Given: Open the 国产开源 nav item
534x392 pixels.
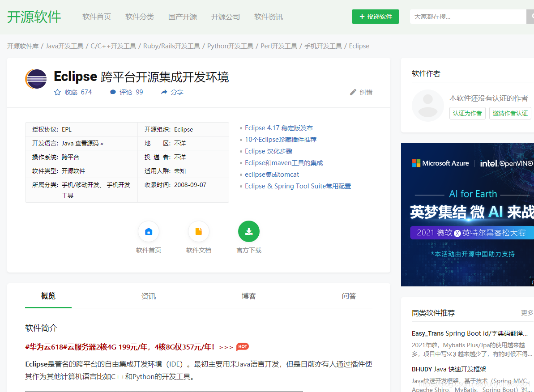Looking at the screenshot, I should (x=183, y=17).
